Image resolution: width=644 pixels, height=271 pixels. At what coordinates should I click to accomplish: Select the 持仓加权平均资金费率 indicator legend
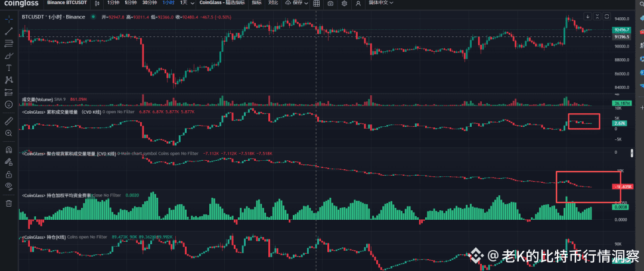pyautogui.click(x=56, y=195)
